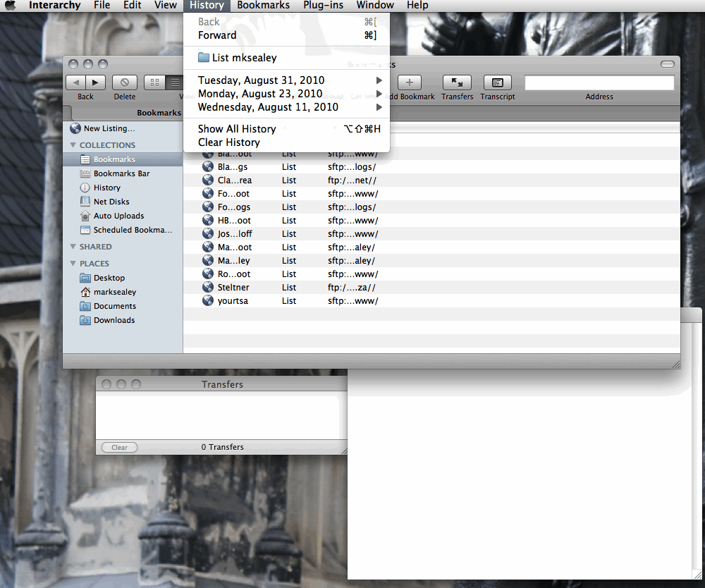The image size is (705, 588).
Task: Select the Bookmarks Bar collection
Action: coord(121,173)
